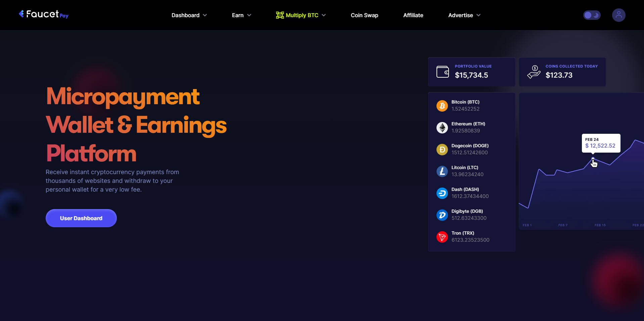
Task: Expand the Advertise dropdown menu
Action: (464, 15)
